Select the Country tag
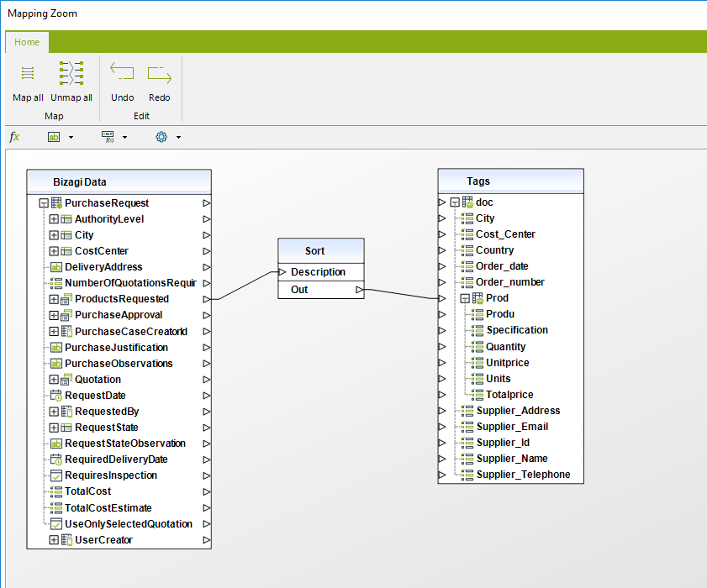707x588 pixels. click(x=494, y=250)
